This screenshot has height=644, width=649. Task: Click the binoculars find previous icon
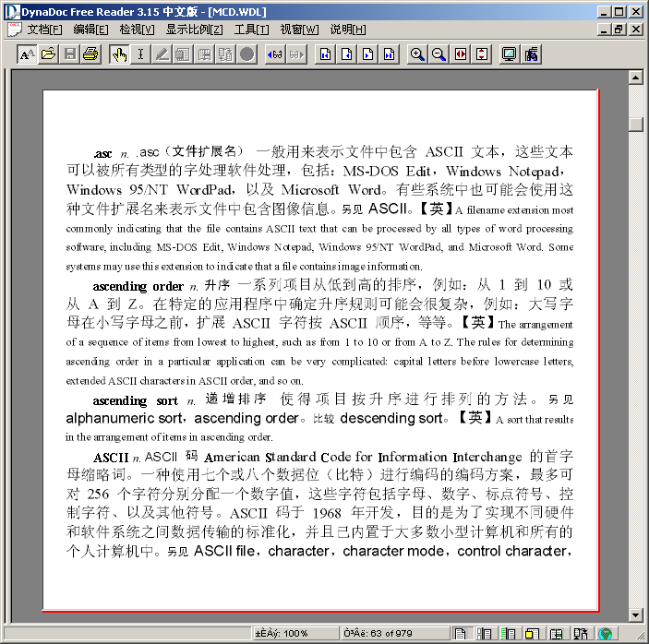pyautogui.click(x=275, y=54)
